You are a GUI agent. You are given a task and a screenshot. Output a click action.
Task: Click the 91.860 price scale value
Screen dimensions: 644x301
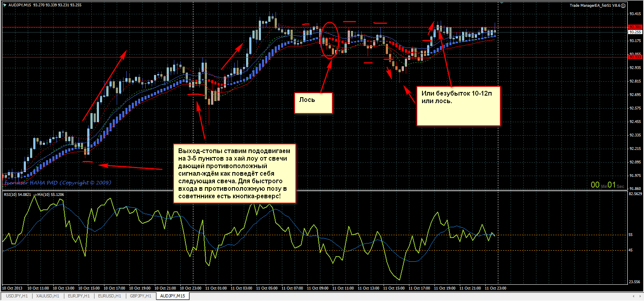[x=635, y=189]
